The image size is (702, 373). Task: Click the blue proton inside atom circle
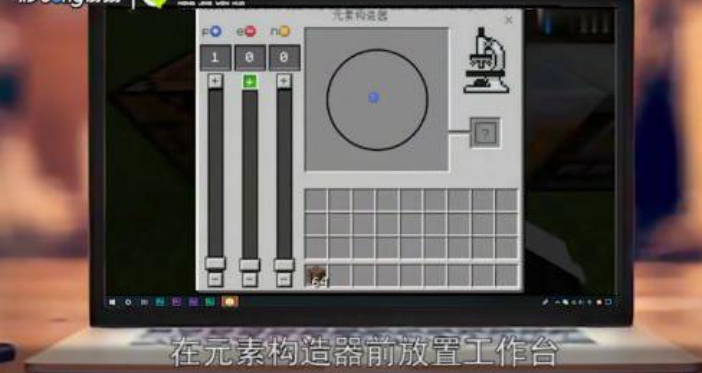click(x=374, y=97)
